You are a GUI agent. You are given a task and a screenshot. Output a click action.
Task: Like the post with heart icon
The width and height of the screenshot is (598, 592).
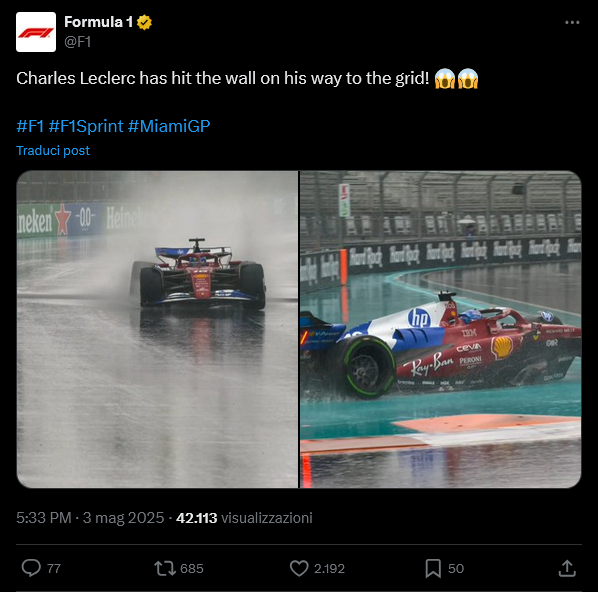(x=299, y=568)
